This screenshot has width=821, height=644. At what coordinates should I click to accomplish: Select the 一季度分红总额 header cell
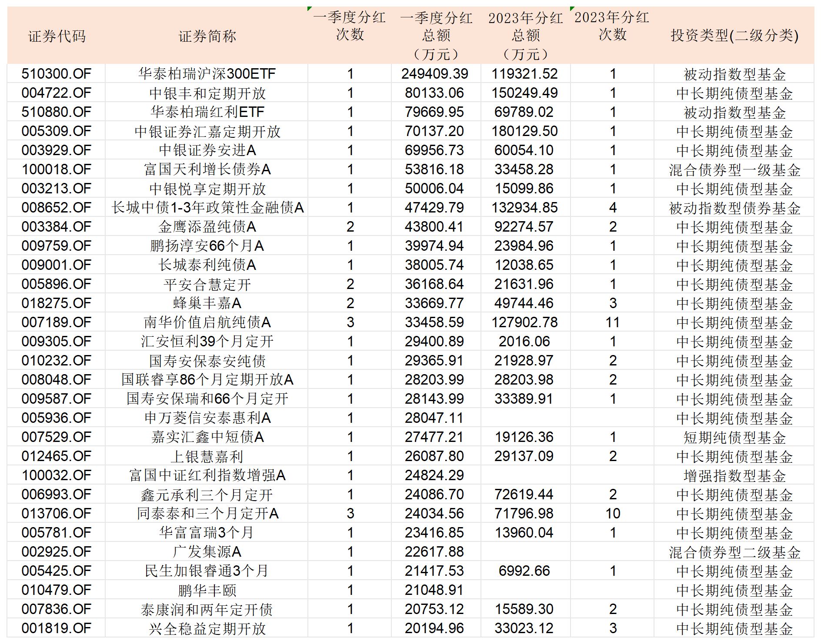tap(436, 36)
